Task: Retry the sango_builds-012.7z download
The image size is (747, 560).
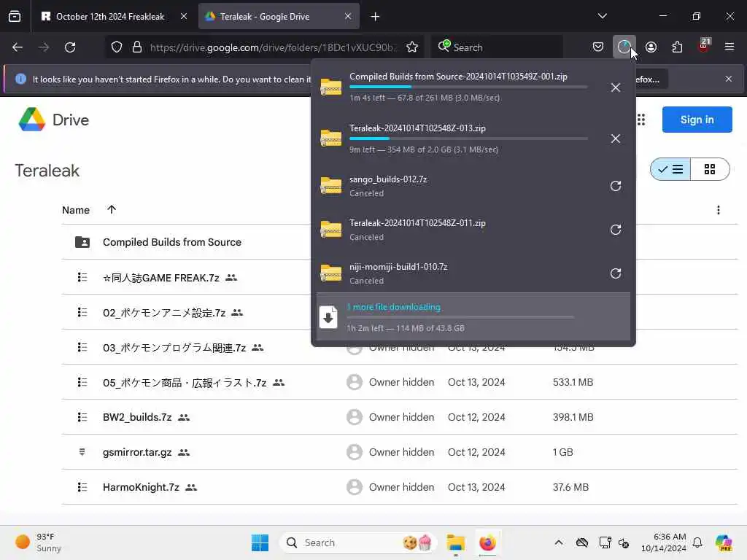Action: point(615,186)
